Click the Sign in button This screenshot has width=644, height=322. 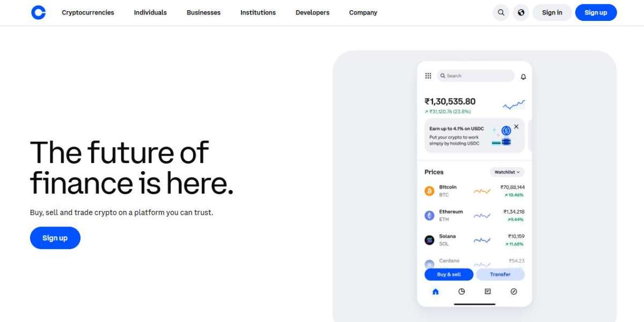pyautogui.click(x=552, y=12)
